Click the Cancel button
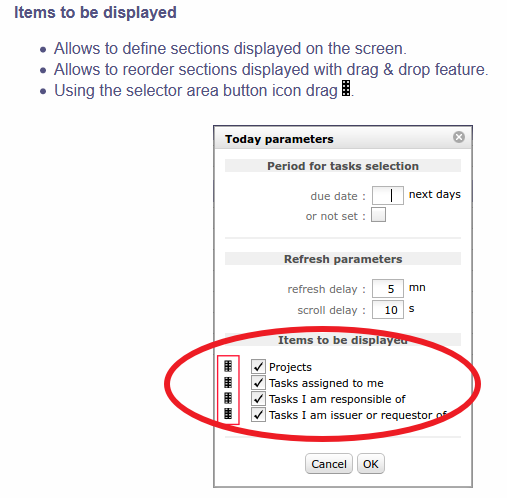Image resolution: width=507 pixels, height=498 pixels. [329, 464]
